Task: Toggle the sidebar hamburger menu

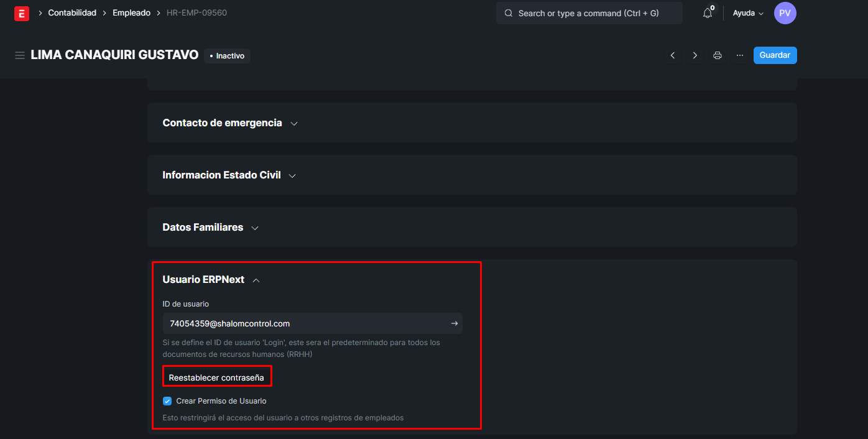Action: point(20,56)
